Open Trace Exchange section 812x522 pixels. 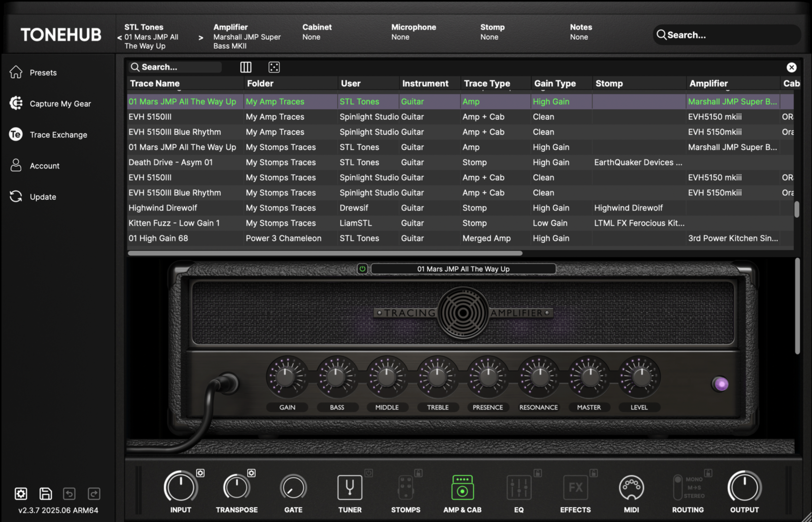click(x=48, y=135)
